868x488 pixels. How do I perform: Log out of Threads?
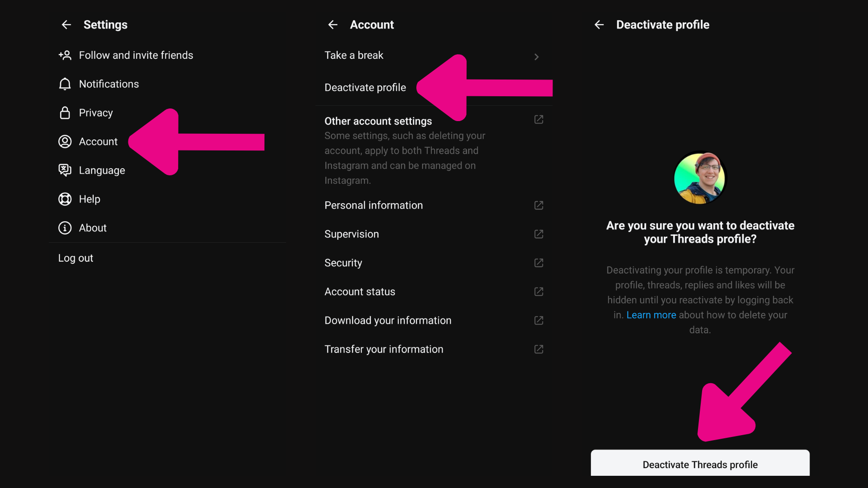coord(75,258)
